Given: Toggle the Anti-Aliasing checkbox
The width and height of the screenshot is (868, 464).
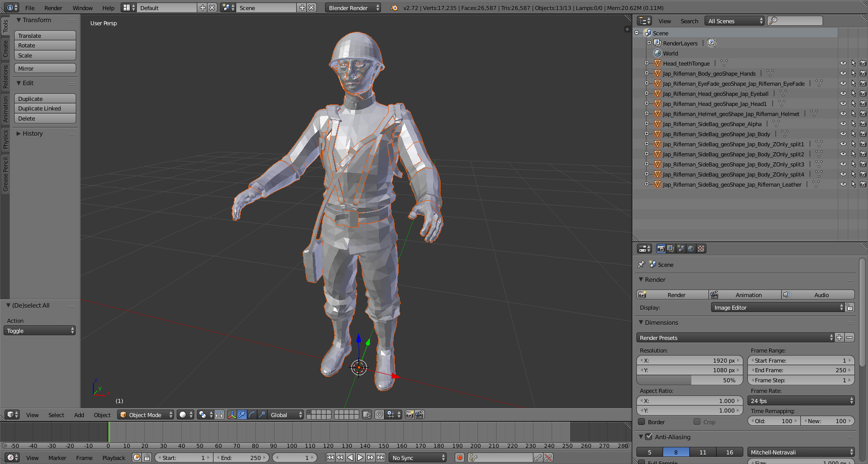Looking at the screenshot, I should pos(649,437).
